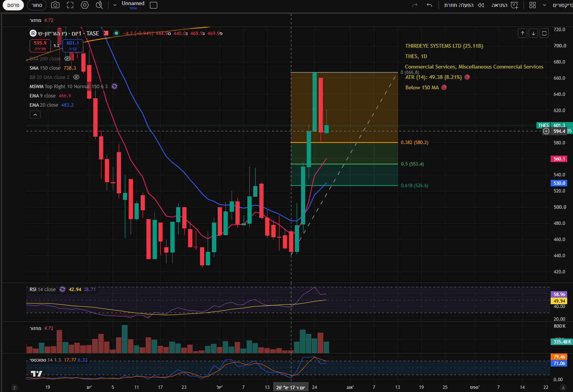573x392 pixels.
Task: Toggle visibility of BB 20 SMA indicator
Action: 76,77
